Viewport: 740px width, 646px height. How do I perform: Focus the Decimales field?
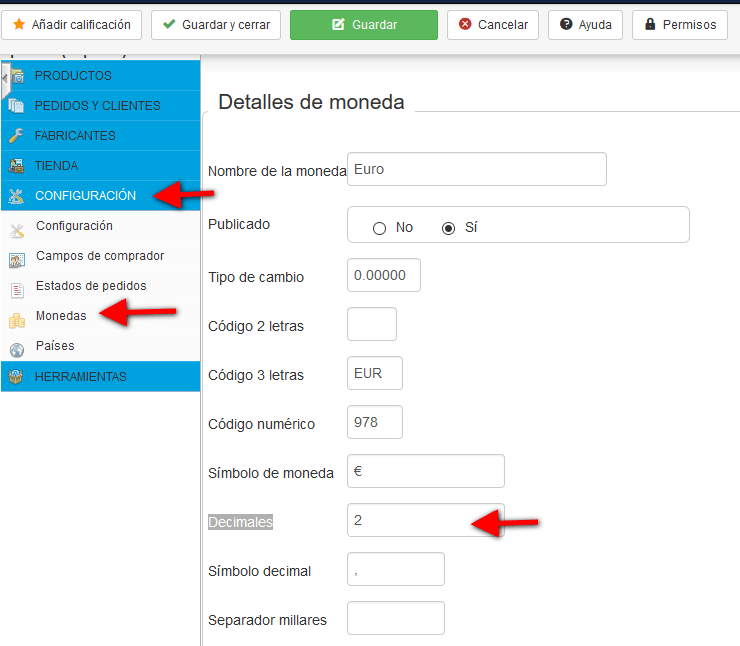(426, 520)
